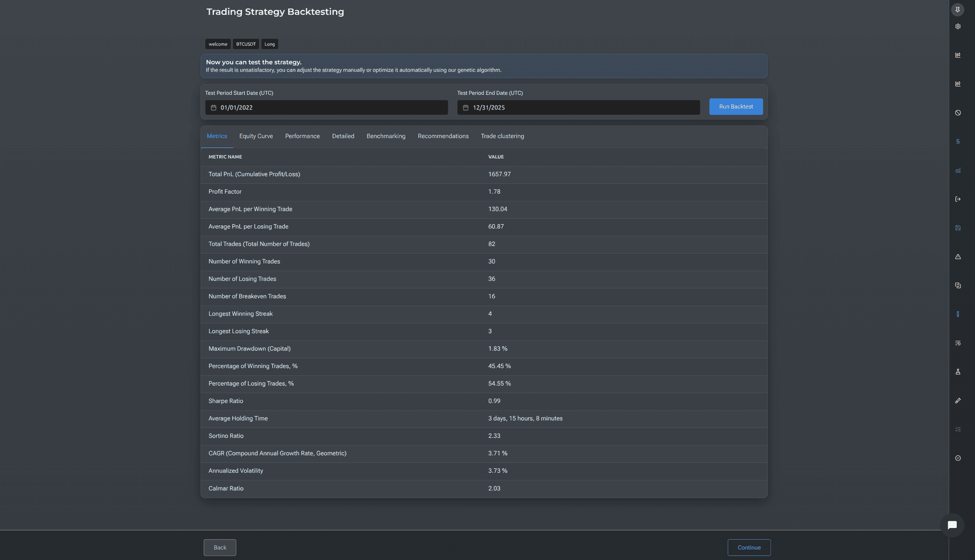Click the candlestick chart icon just below the gear
975x560 pixels.
[958, 55]
